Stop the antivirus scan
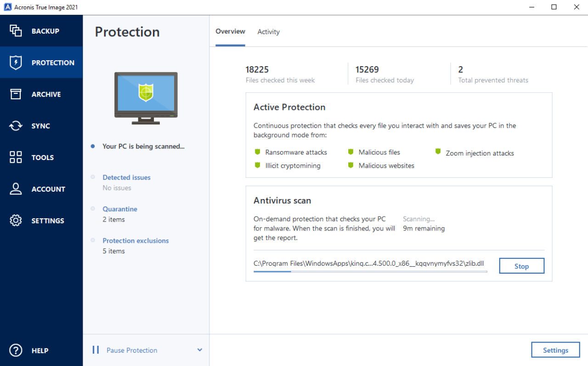This screenshot has width=588, height=366. (x=521, y=266)
